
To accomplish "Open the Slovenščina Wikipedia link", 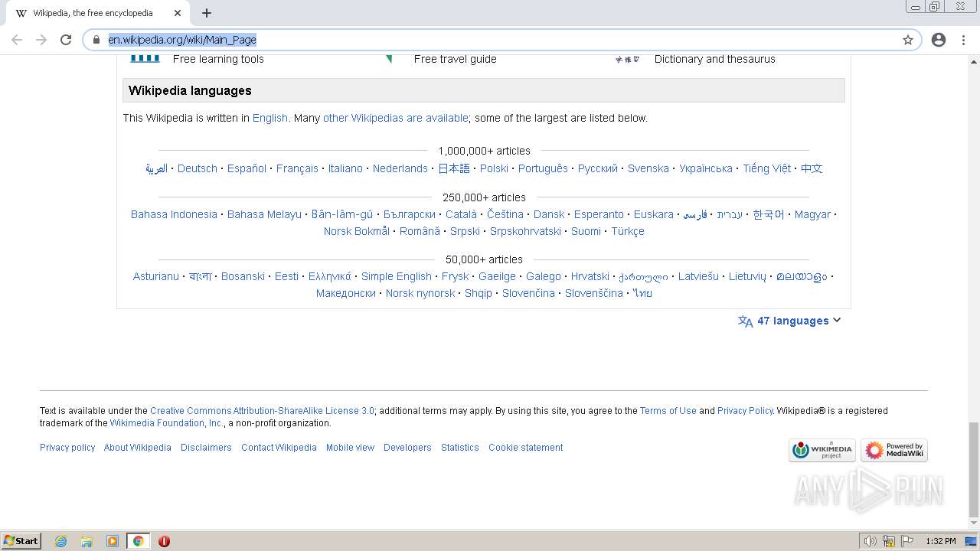I will click(x=594, y=293).
